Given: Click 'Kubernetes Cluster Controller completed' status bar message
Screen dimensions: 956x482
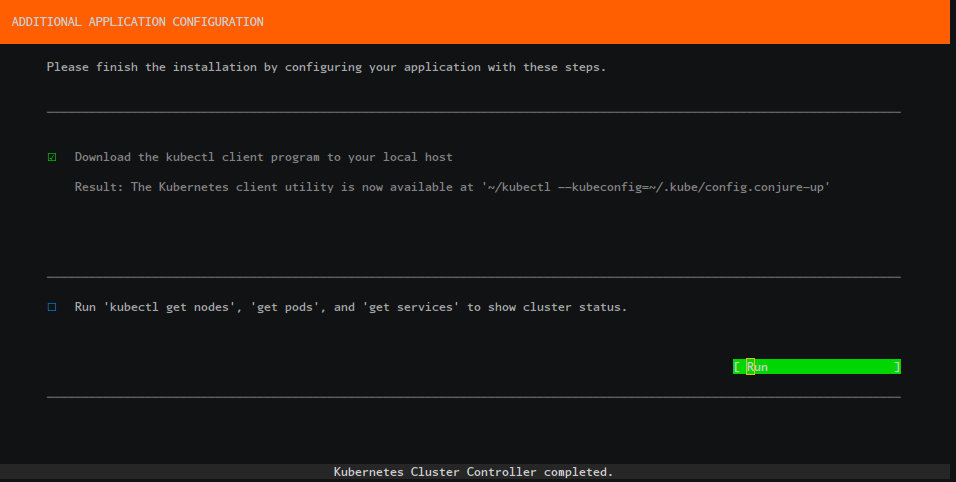Looking at the screenshot, I should pos(473,471).
